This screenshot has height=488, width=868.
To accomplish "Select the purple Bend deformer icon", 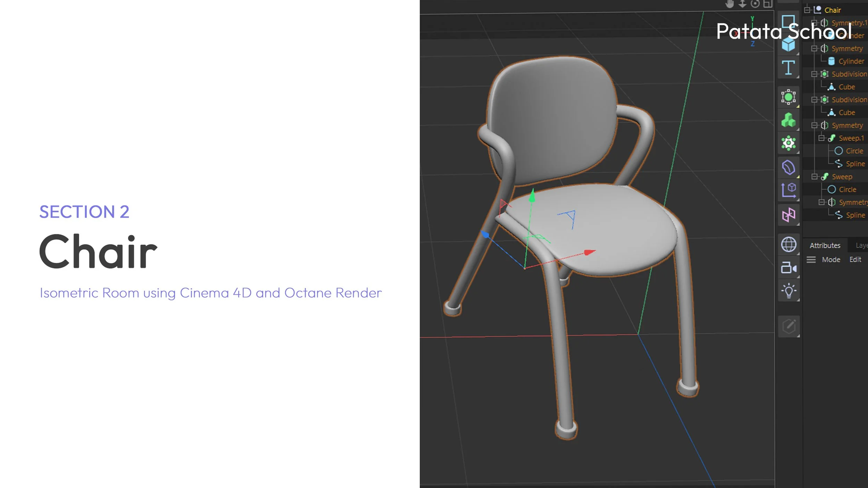I will (x=788, y=167).
